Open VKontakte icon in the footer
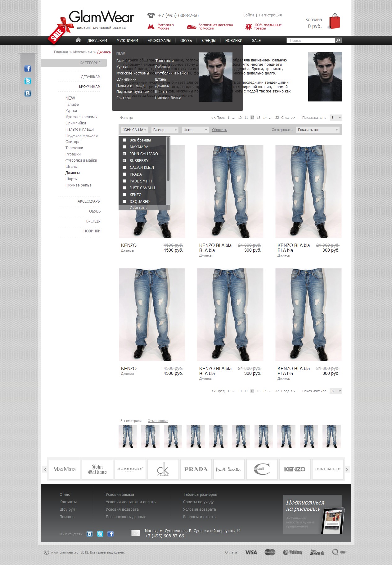 coord(89,534)
